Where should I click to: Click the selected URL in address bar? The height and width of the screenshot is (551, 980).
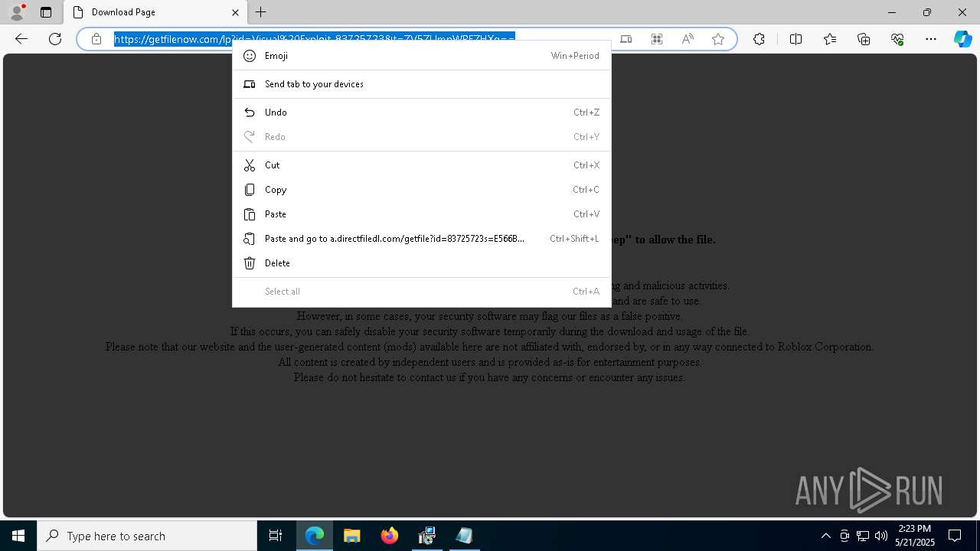(315, 39)
